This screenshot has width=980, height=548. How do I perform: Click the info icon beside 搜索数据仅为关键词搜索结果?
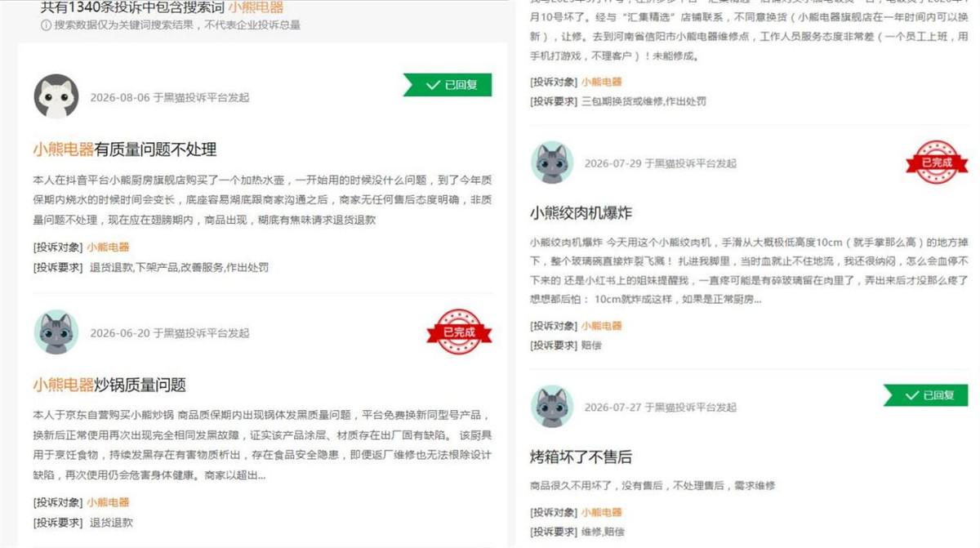pyautogui.click(x=46, y=25)
